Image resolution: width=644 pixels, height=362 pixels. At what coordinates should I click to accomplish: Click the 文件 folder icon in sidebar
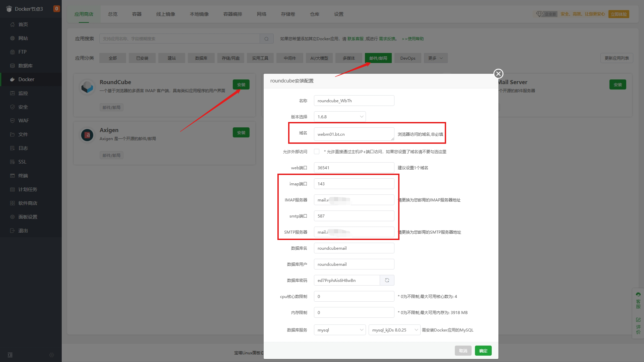click(x=12, y=134)
